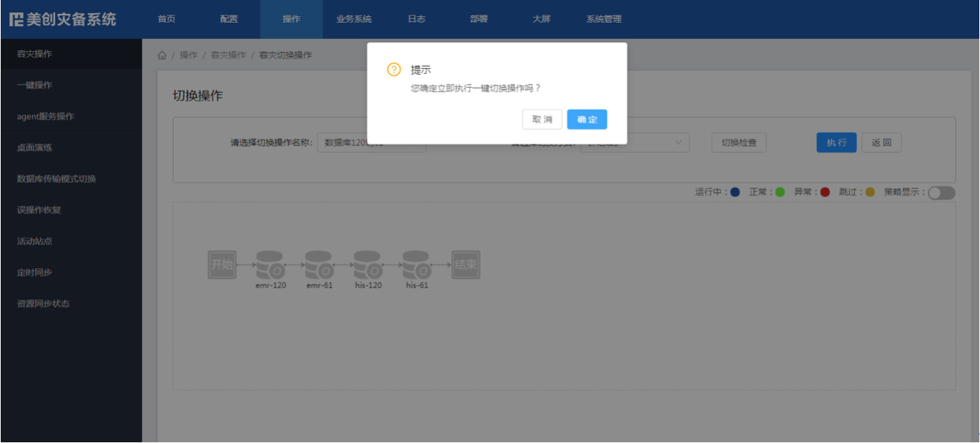The image size is (980, 443).
Task: Click the 切换检查 button
Action: pos(739,143)
